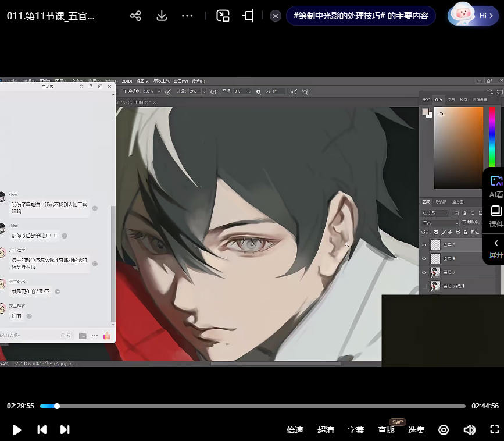Expand the sidebar with 展开 arrow
The image size is (504, 441).
coord(496,248)
